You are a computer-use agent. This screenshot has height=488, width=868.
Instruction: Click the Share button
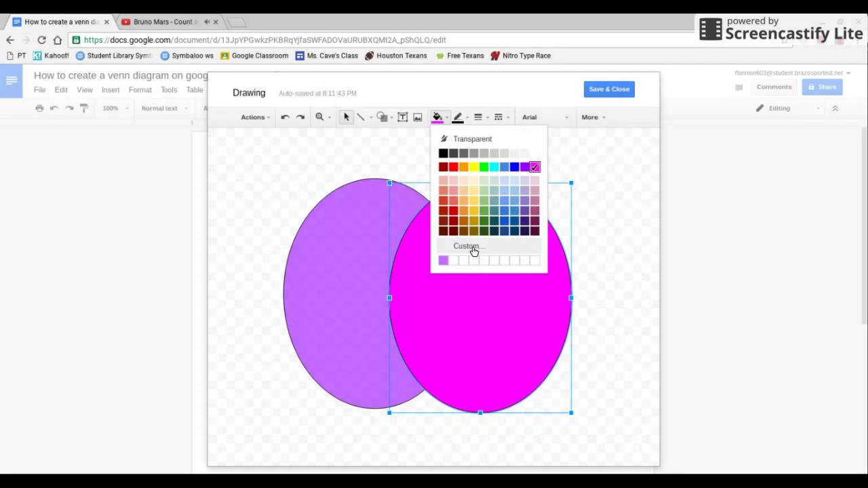click(822, 87)
